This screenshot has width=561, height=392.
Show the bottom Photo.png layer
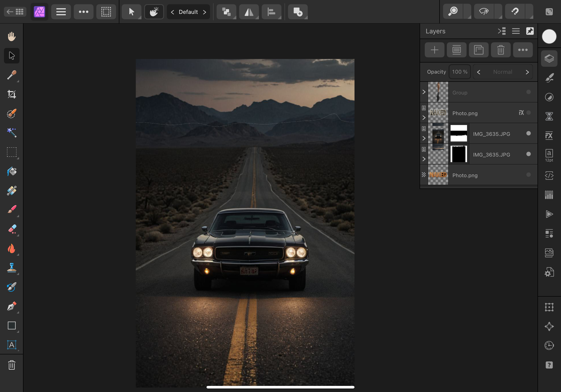pos(529,175)
